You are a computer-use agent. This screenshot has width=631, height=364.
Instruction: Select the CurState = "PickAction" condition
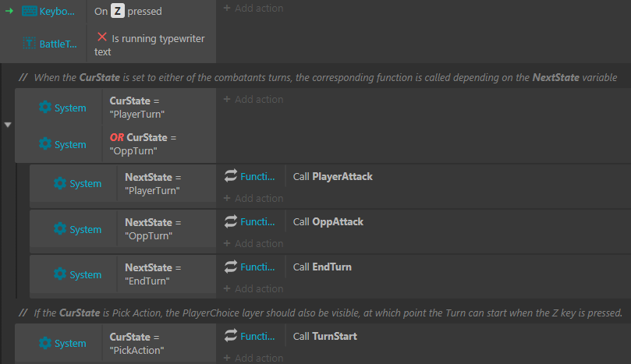click(x=159, y=344)
